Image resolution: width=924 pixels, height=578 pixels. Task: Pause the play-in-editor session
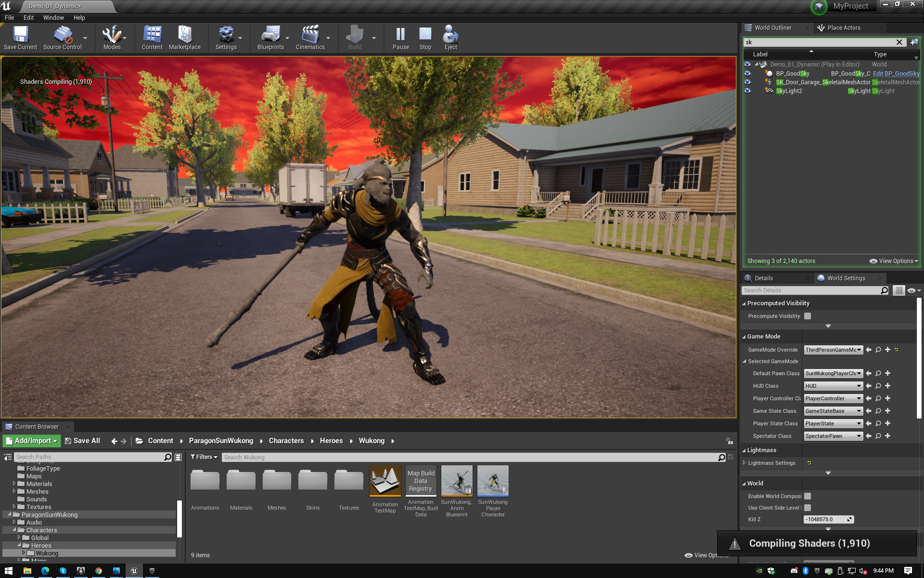[x=400, y=38]
